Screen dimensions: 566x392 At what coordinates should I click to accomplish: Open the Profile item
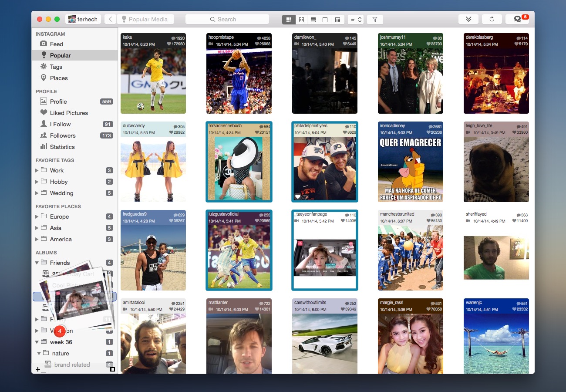pos(74,101)
